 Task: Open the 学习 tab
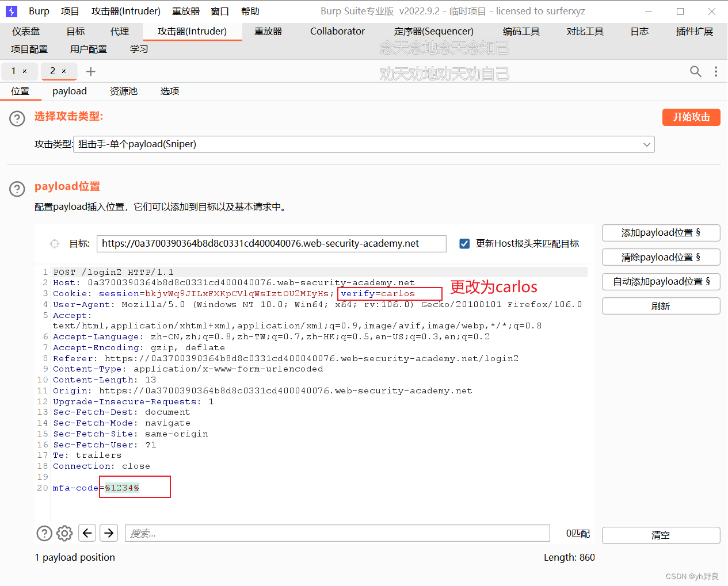click(139, 49)
